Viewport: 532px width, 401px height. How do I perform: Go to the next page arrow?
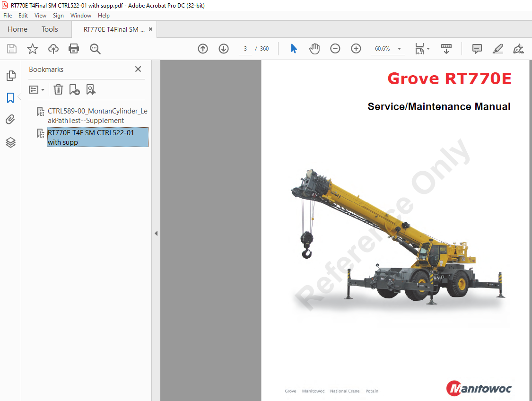coord(224,49)
